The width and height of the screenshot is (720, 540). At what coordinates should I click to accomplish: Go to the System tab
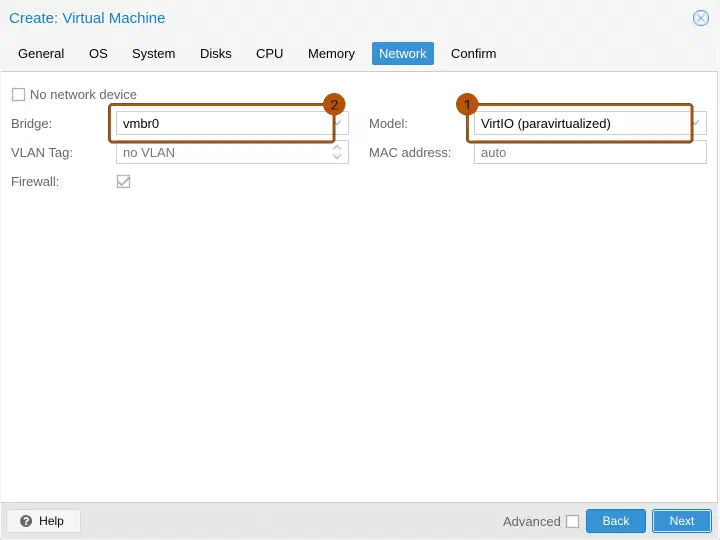[x=153, y=54]
